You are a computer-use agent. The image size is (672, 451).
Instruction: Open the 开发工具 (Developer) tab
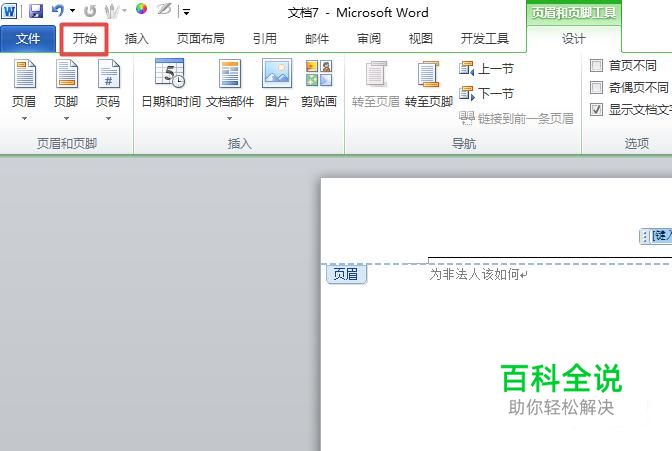pos(485,39)
